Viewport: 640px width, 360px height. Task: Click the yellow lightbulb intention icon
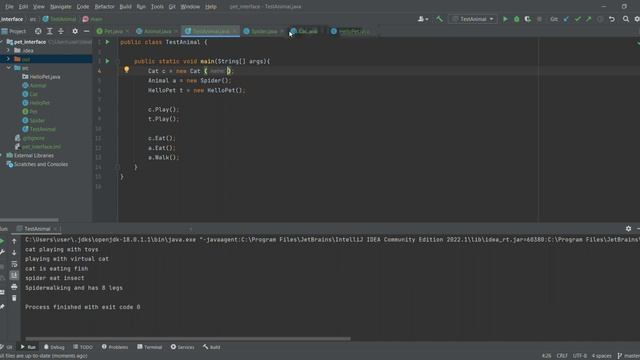pyautogui.click(x=127, y=70)
